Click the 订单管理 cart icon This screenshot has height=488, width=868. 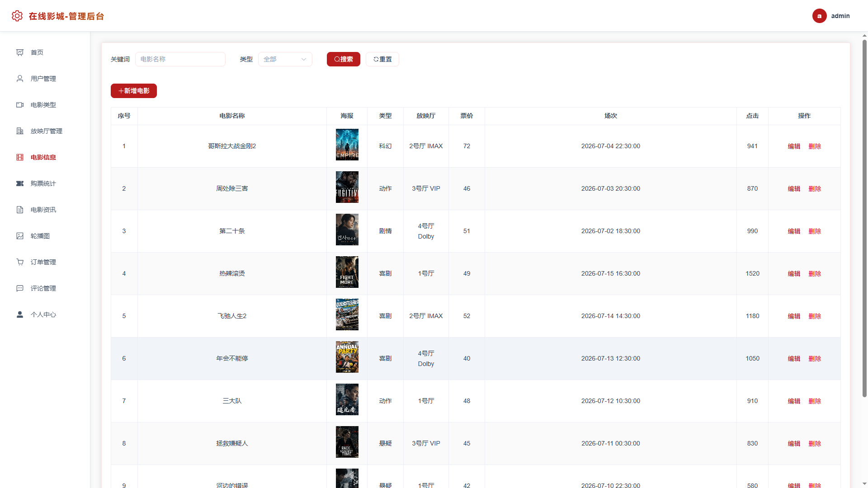click(x=20, y=262)
